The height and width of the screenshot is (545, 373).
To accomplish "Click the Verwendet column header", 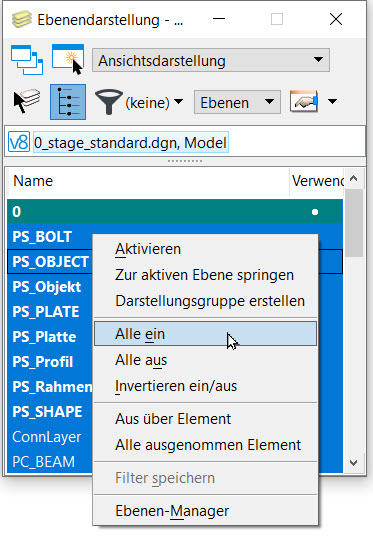I will (317, 181).
